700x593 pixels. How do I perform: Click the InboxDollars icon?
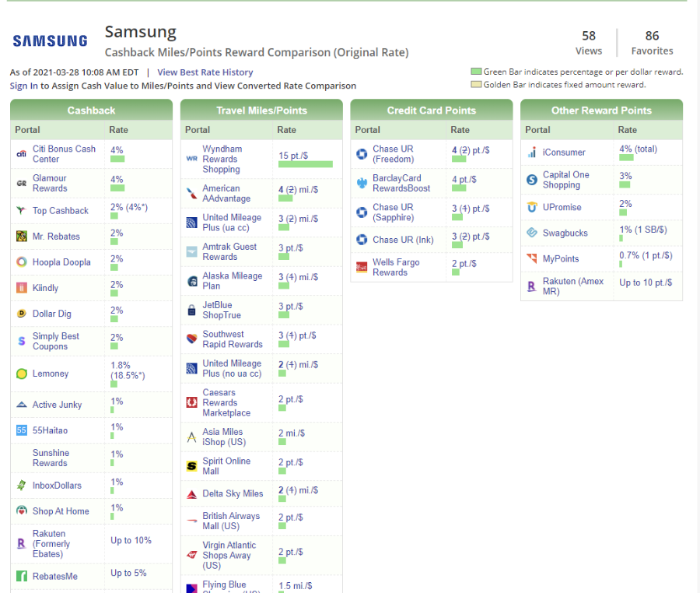point(22,486)
